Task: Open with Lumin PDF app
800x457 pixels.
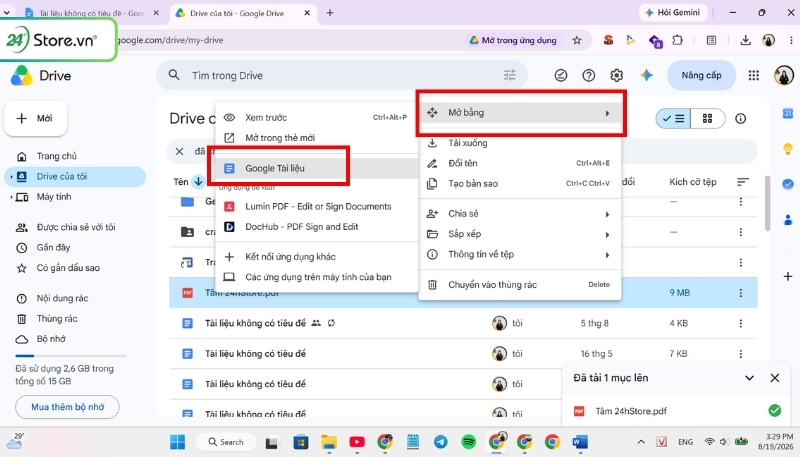Action: [x=316, y=207]
